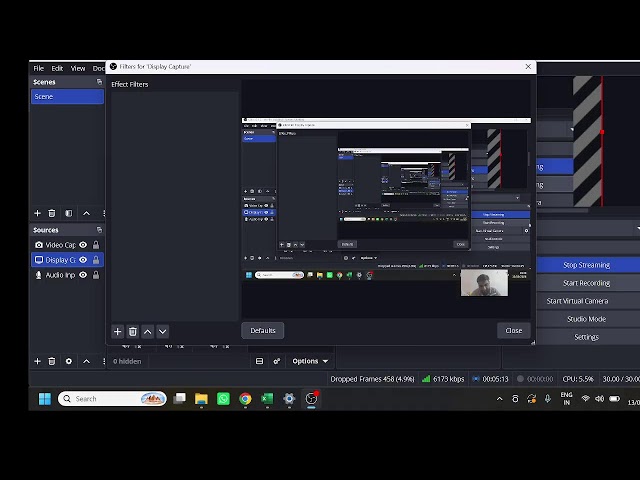The height and width of the screenshot is (480, 640).
Task: Pop out the Sources dock panel
Action: point(99,230)
